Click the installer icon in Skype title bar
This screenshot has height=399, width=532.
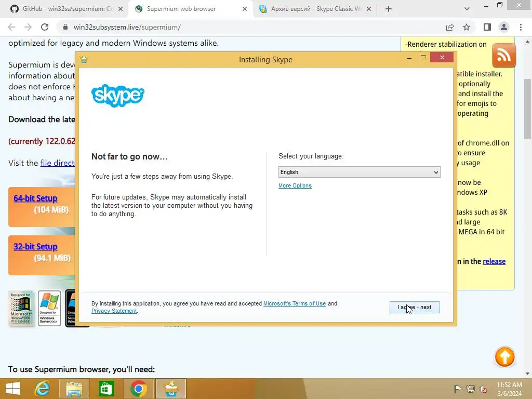[84, 60]
